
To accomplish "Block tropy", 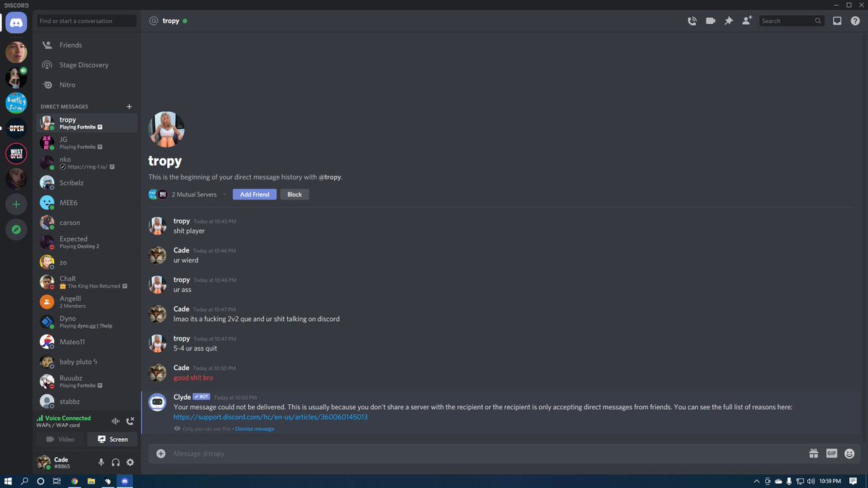I will click(294, 194).
